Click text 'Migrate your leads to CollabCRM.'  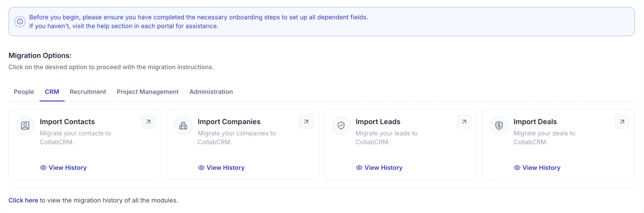386,138
